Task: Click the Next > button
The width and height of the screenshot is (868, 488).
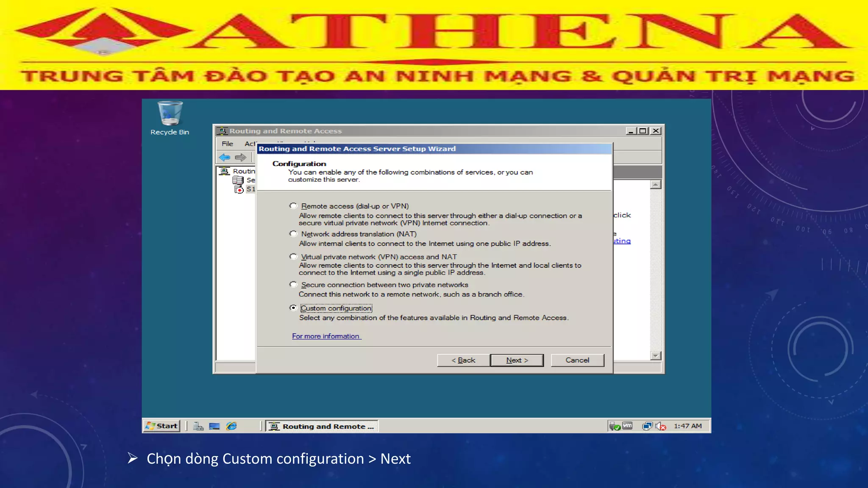Action: pos(517,360)
